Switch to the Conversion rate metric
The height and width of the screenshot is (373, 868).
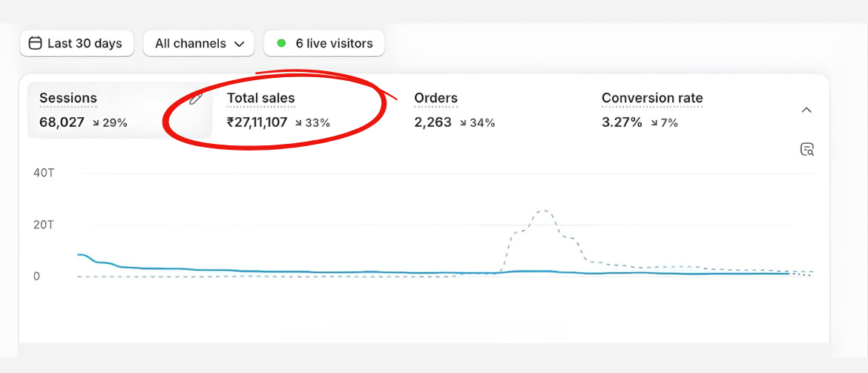651,98
